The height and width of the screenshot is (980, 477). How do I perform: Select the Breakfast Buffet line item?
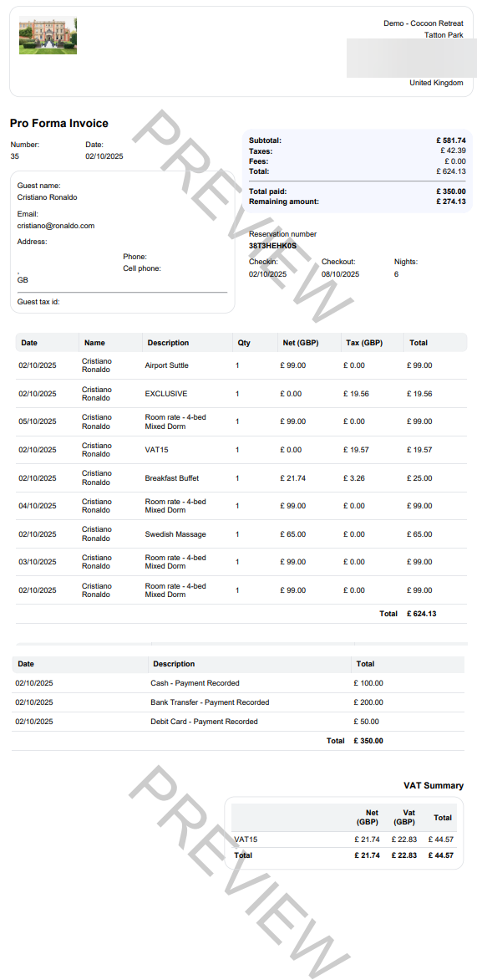[241, 478]
